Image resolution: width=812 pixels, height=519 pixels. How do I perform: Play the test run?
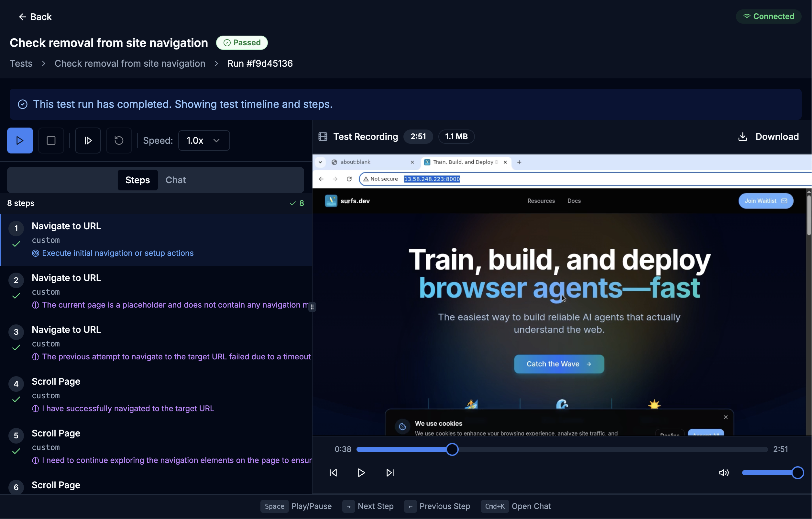click(19, 141)
